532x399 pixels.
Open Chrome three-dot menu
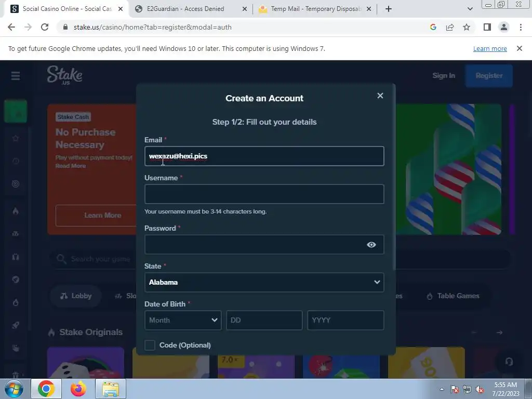pos(521,27)
